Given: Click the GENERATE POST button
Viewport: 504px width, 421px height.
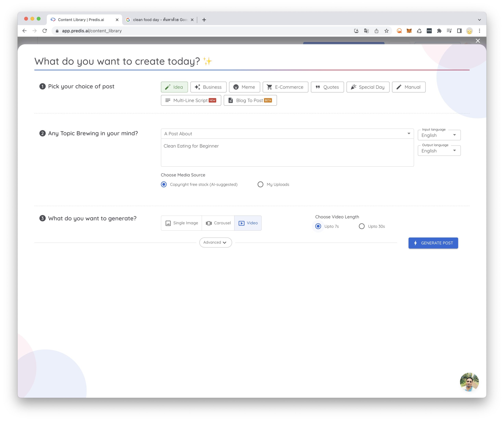Looking at the screenshot, I should pos(433,243).
